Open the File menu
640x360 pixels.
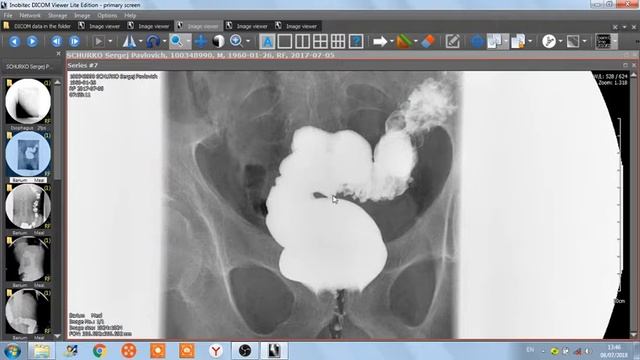click(x=8, y=16)
